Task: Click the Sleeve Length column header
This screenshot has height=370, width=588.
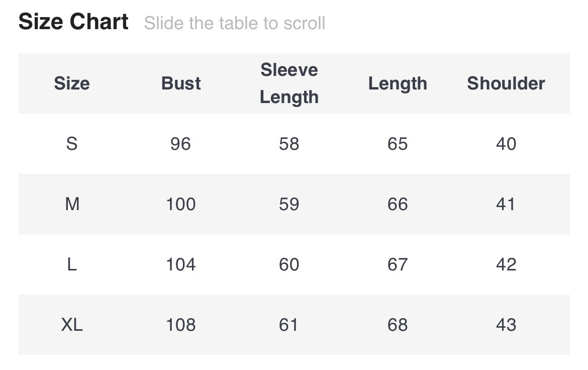Action: click(289, 83)
